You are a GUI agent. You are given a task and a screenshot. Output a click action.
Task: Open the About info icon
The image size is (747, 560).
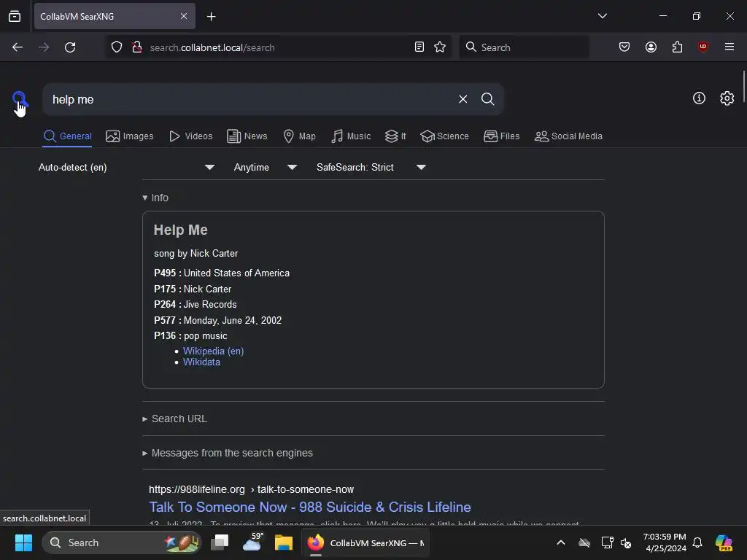click(698, 98)
